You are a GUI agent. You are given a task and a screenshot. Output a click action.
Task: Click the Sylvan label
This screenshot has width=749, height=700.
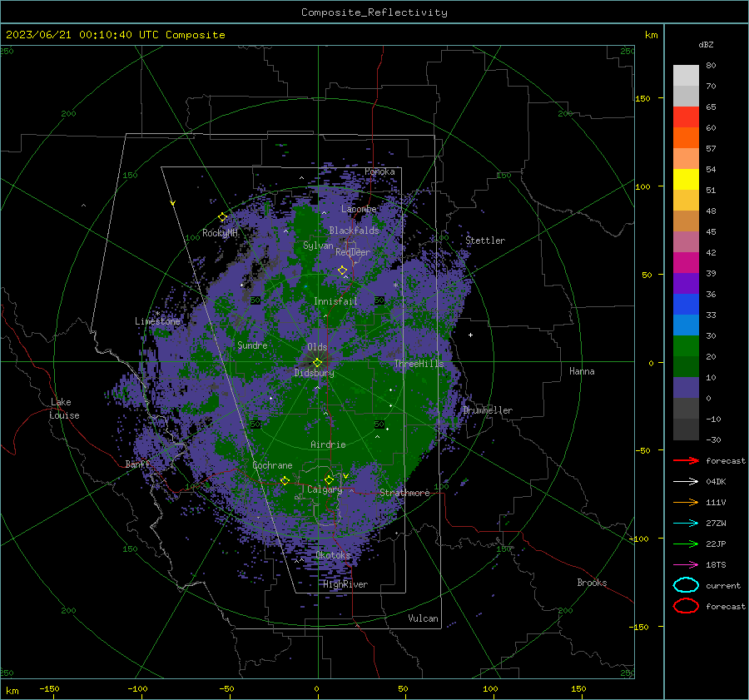coord(318,246)
